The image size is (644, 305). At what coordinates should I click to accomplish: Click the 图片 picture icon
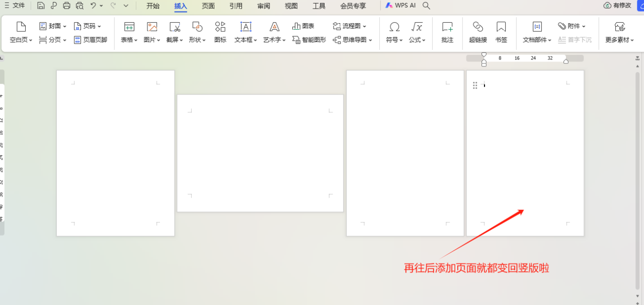(152, 27)
